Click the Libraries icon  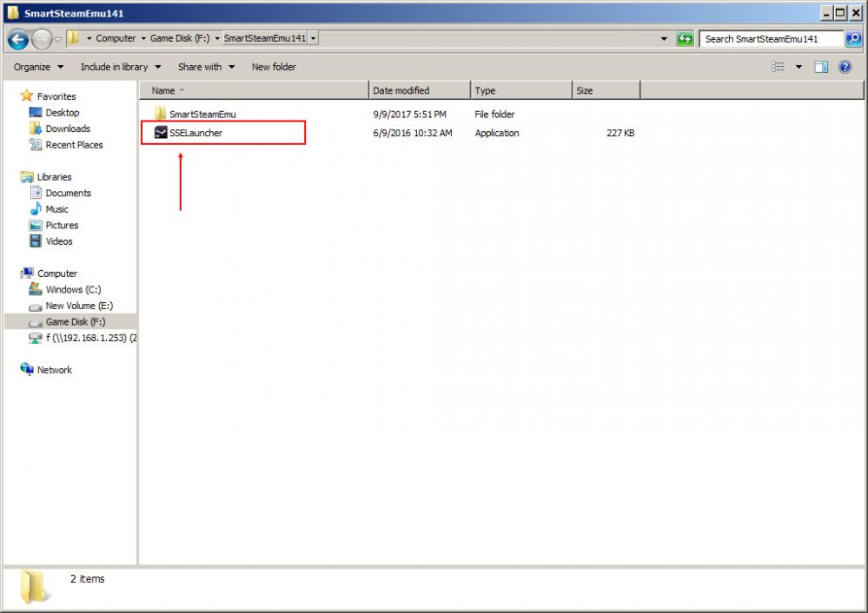(x=27, y=176)
